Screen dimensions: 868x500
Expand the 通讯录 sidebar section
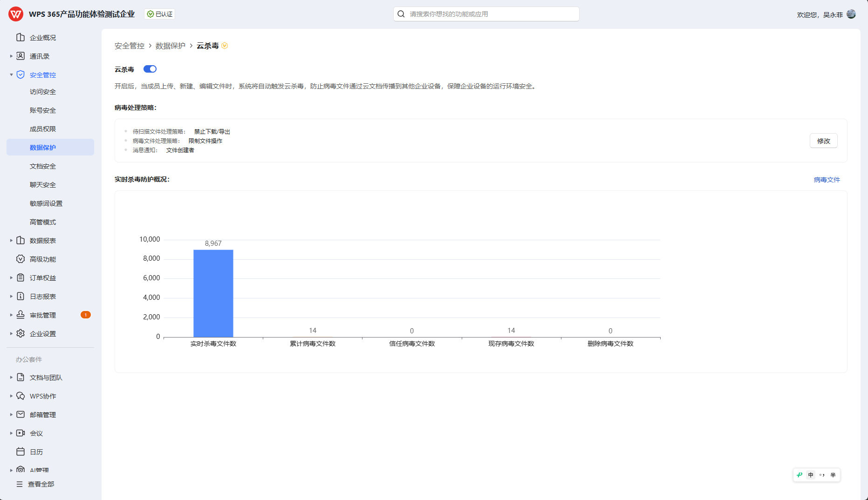(x=11, y=56)
